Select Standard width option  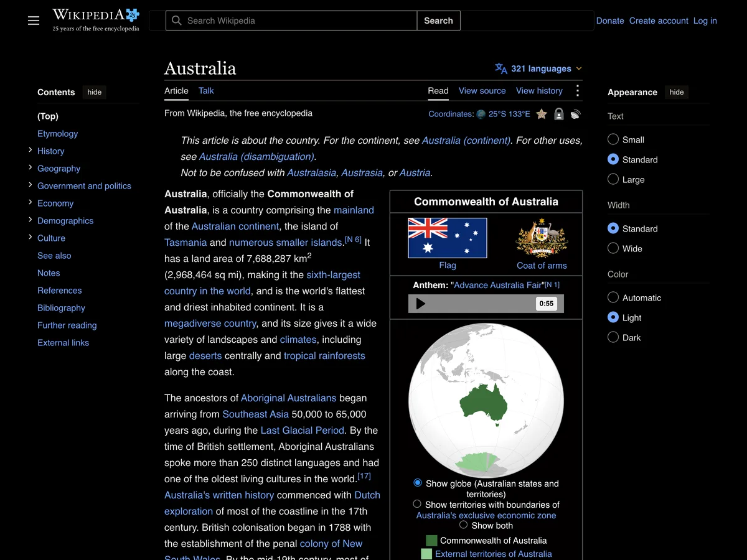click(x=613, y=229)
